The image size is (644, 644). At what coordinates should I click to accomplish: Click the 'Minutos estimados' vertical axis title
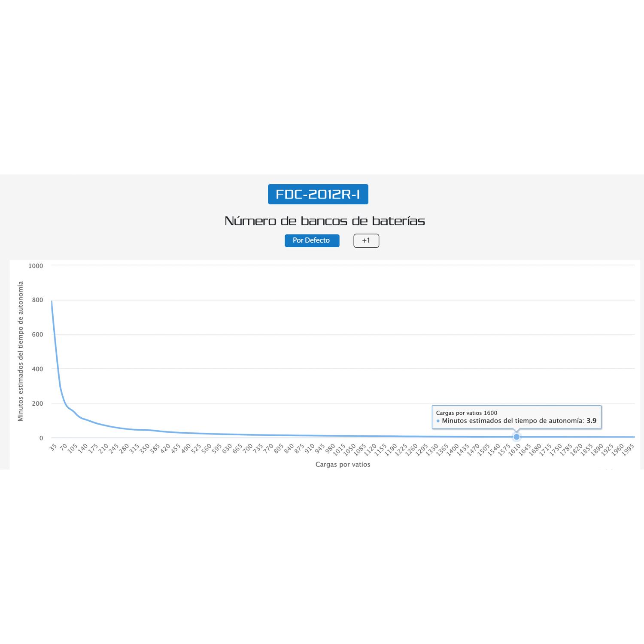pos(21,351)
